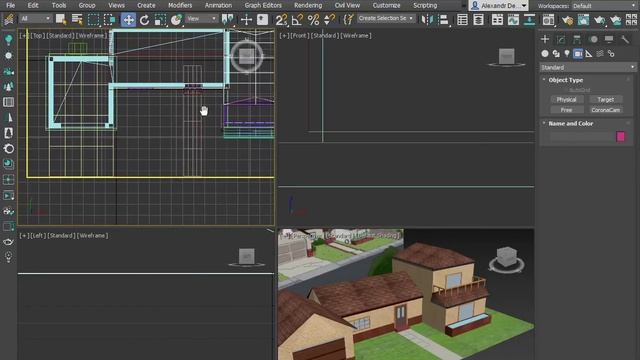Image resolution: width=640 pixels, height=360 pixels.
Task: Select the Lights category icon
Action: (x=567, y=53)
